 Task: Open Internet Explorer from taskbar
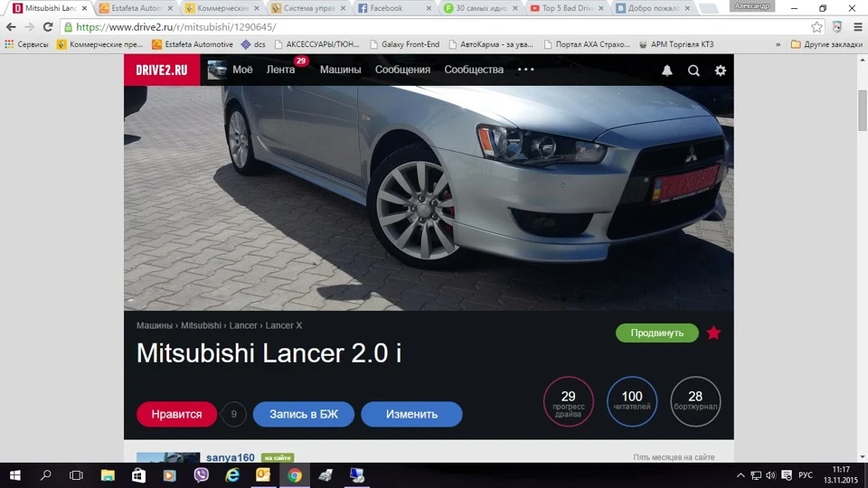232,475
